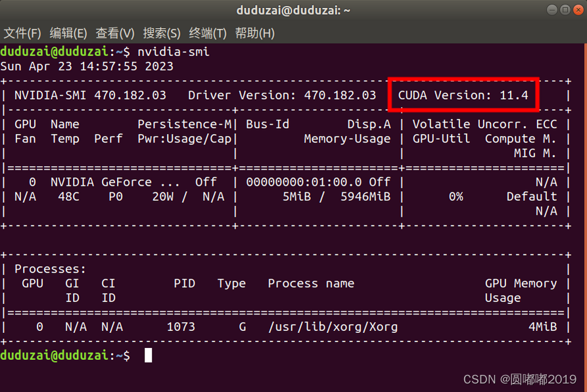The height and width of the screenshot is (392, 587).
Task: Click the Bus-Id column header
Action: (268, 124)
